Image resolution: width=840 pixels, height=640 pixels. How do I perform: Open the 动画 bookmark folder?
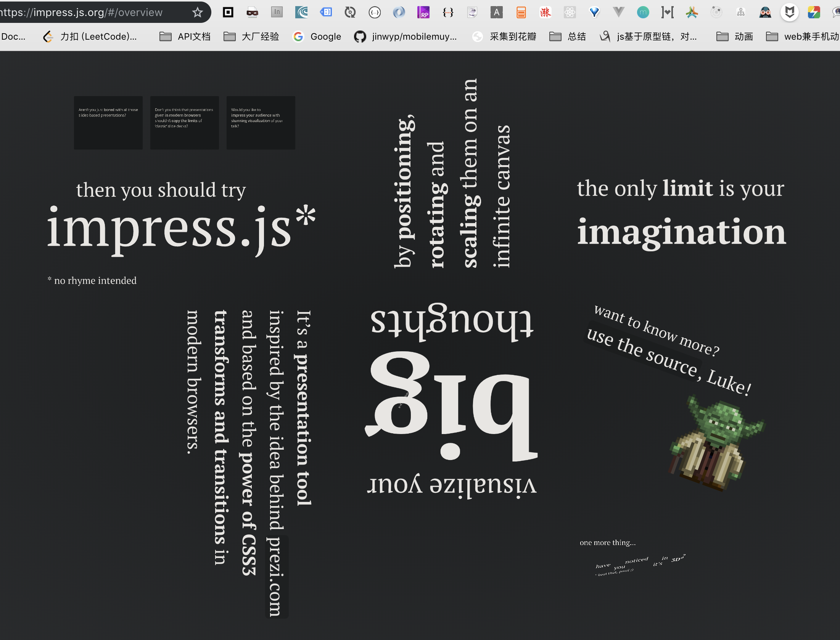(x=735, y=37)
